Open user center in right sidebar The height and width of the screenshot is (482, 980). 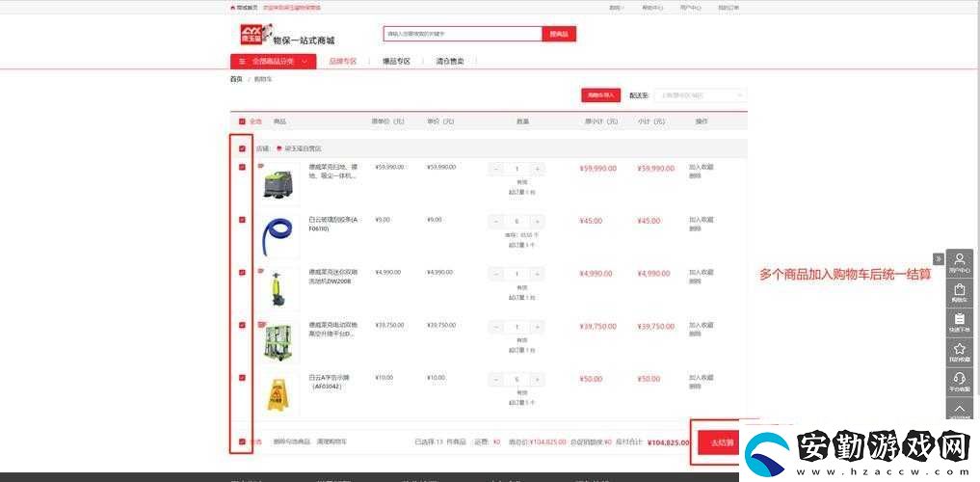[960, 263]
